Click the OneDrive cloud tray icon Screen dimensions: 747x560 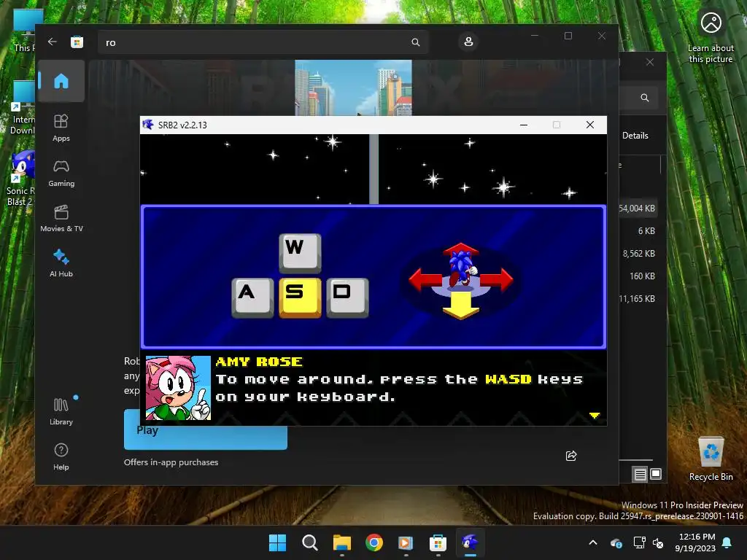[x=616, y=542]
